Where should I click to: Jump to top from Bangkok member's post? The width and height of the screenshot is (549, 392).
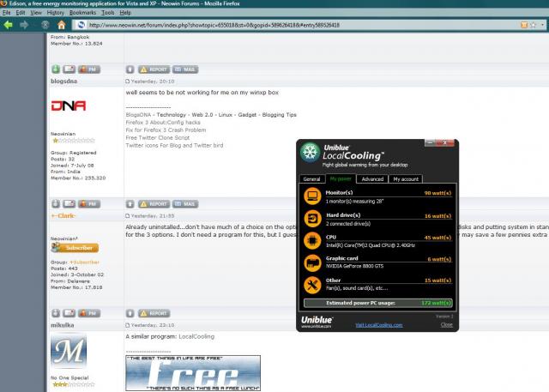coord(130,69)
